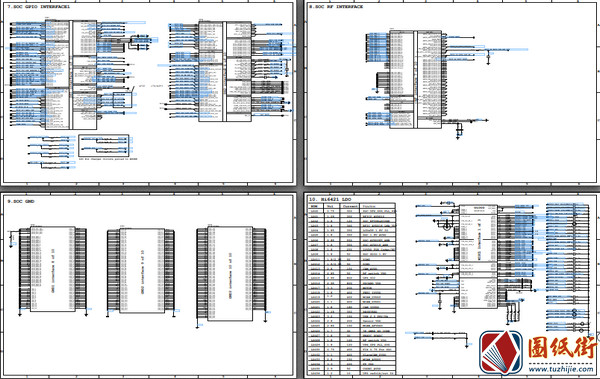Click the left GPIO interface chip symbol

coord(71,75)
